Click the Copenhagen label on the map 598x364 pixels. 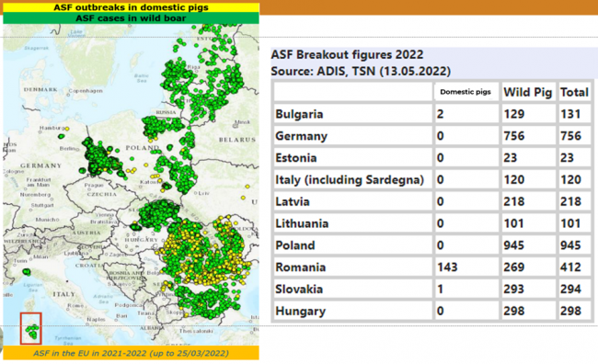(x=86, y=91)
